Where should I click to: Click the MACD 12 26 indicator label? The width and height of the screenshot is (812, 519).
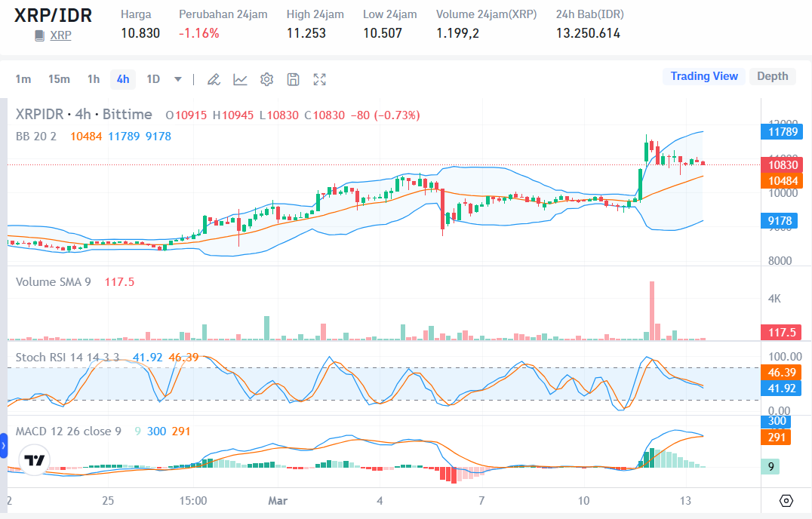pyautogui.click(x=69, y=431)
